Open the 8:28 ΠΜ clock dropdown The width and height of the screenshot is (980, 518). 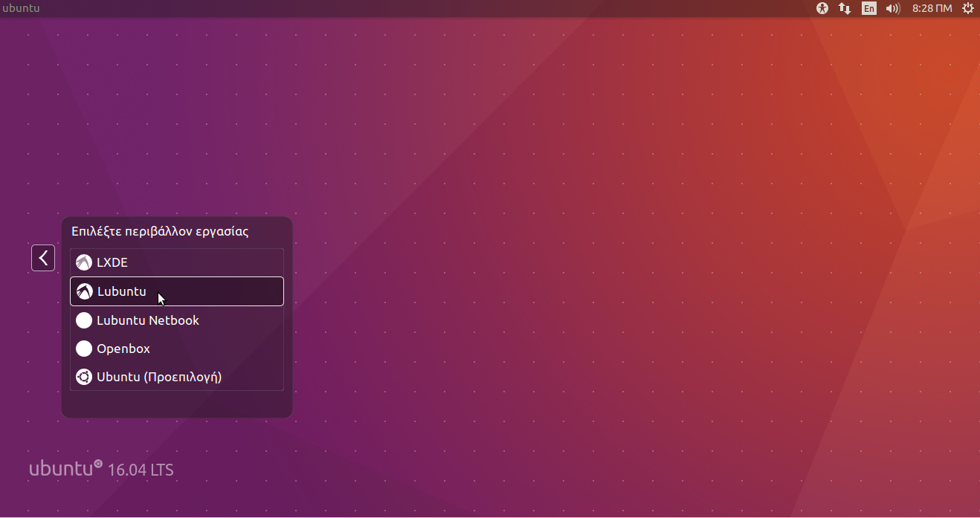[932, 8]
